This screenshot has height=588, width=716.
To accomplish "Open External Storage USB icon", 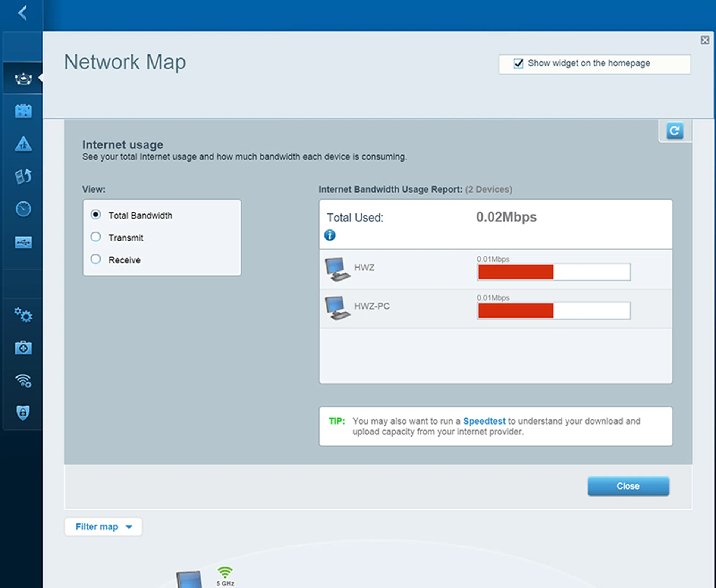I will pos(23,242).
